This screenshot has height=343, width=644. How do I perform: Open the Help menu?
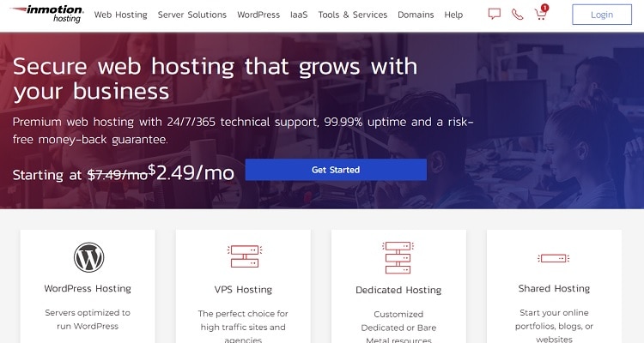coord(453,15)
